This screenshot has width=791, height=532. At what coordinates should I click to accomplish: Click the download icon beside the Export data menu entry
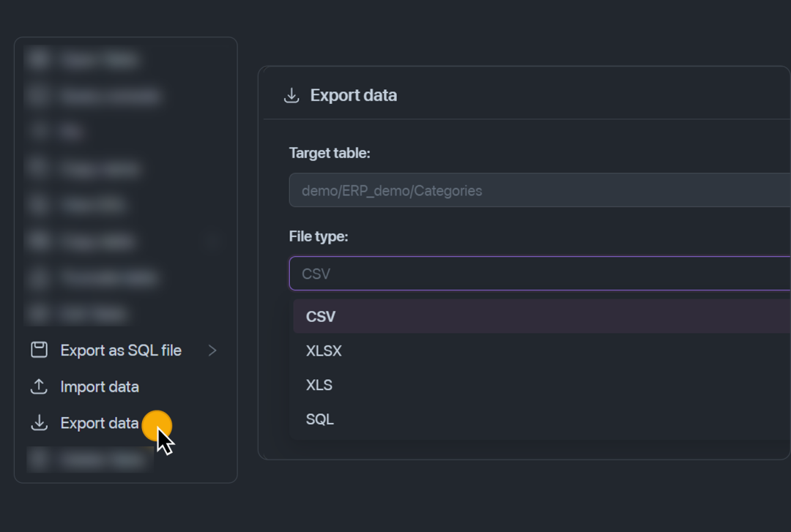pyautogui.click(x=39, y=423)
